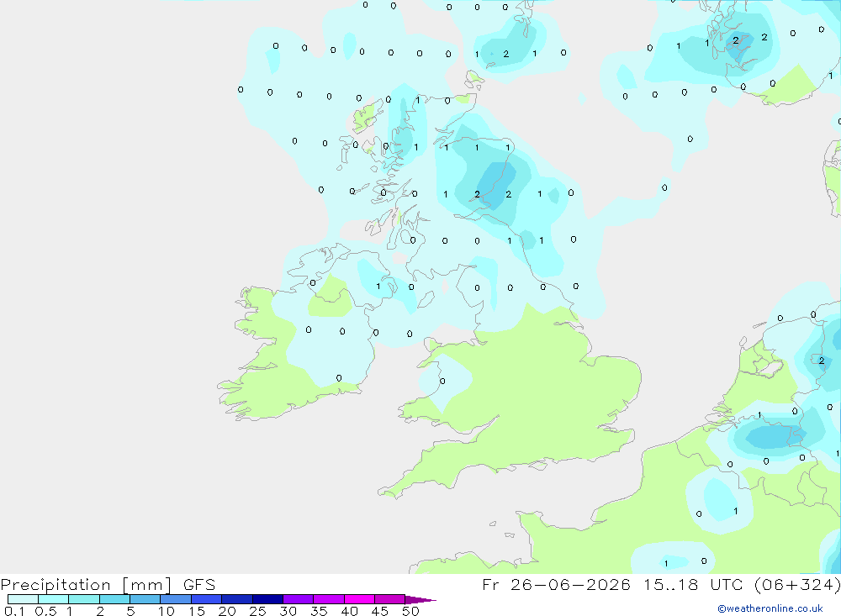Click the 35–40 mm violet legend swatch
Image resolution: width=841 pixels, height=616 pixels.
(328, 599)
